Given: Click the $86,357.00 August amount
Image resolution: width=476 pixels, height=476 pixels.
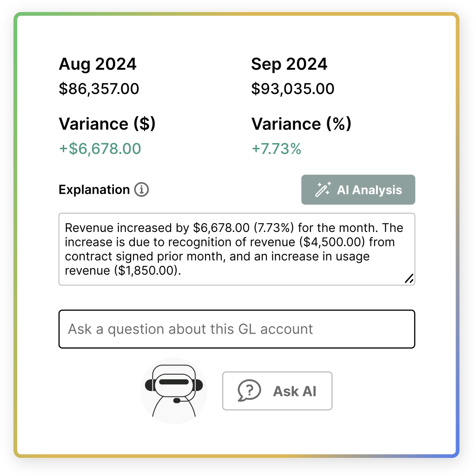Looking at the screenshot, I should pos(99,89).
